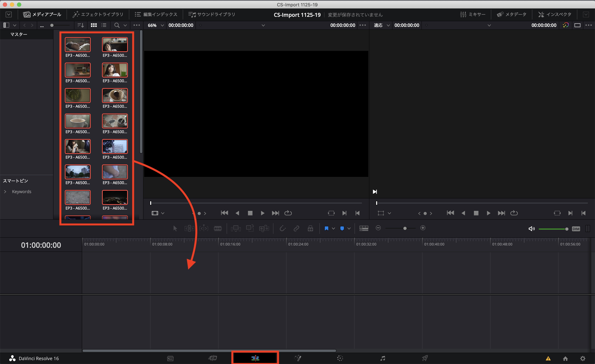Image resolution: width=595 pixels, height=364 pixels.
Task: Toggle the linked selection chain icon
Action: [296, 228]
